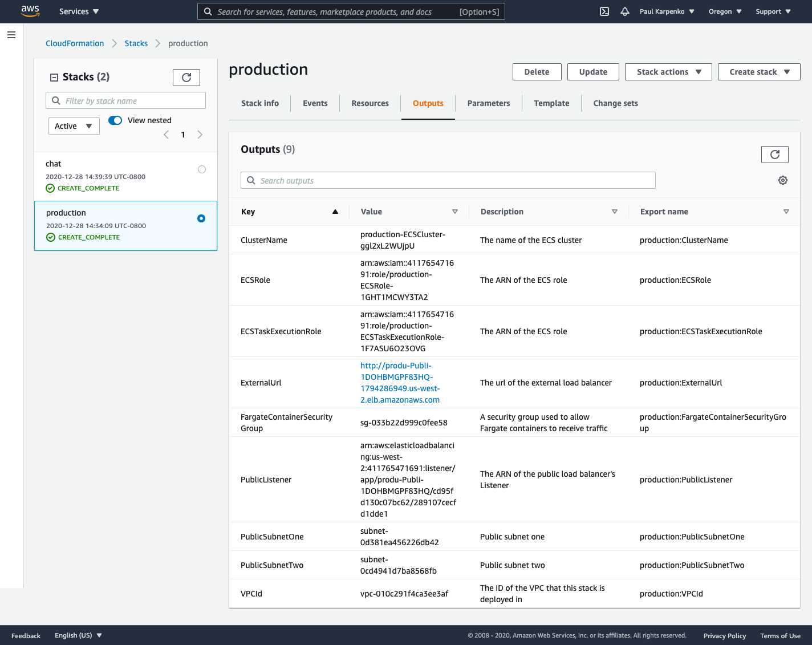Click the production:ExternalUrl export name

tap(681, 383)
